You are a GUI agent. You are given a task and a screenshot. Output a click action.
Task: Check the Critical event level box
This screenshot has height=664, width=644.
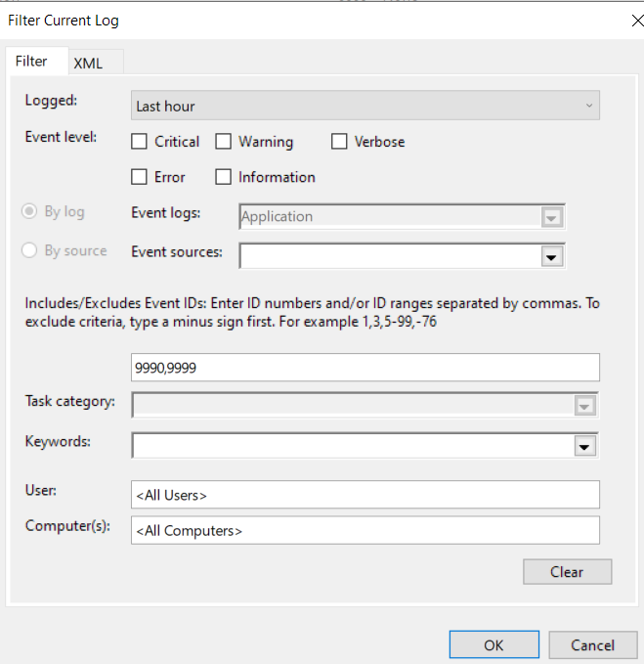click(139, 142)
